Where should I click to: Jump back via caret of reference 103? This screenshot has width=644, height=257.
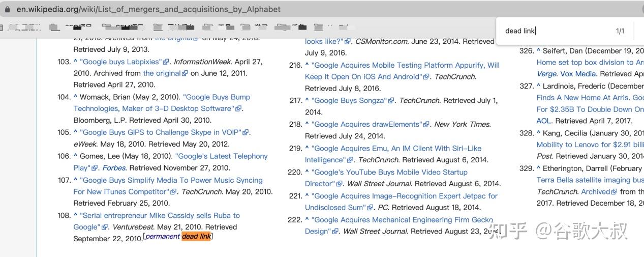(76, 62)
